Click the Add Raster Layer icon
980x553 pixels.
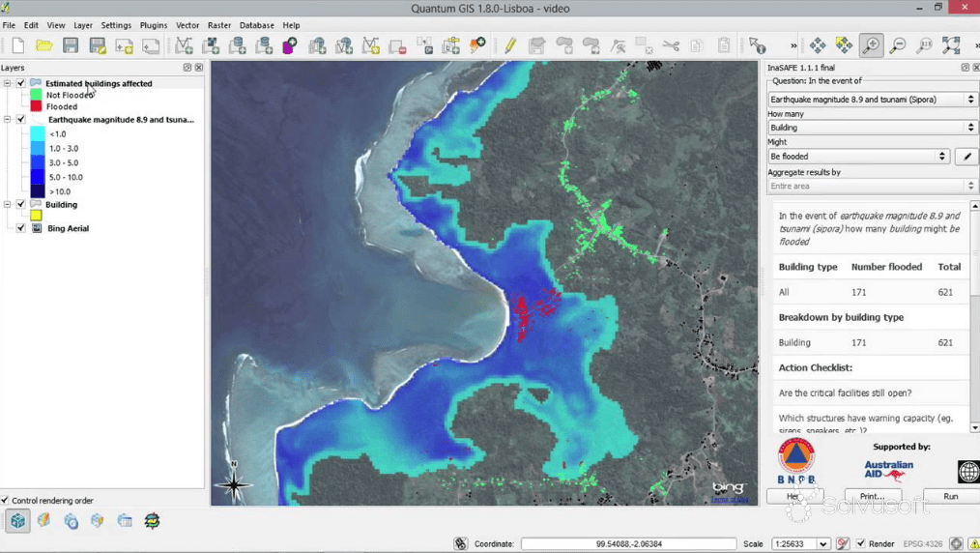[x=211, y=45]
